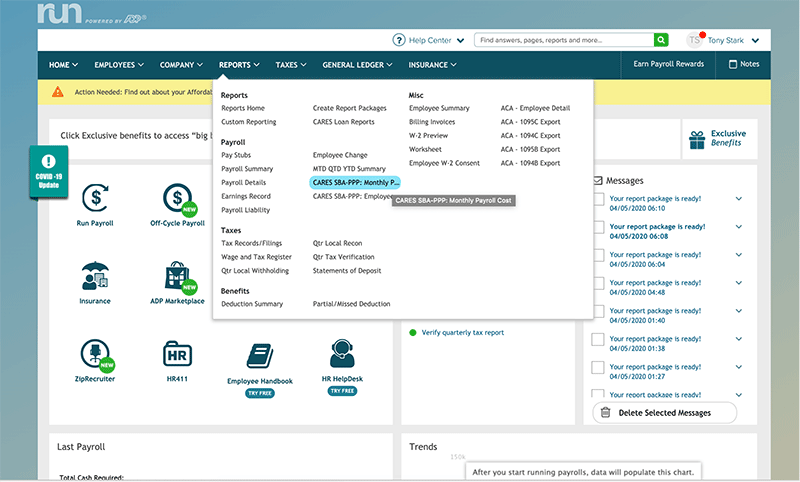The width and height of the screenshot is (800, 482).
Task: Open the Pay Stubs report
Action: pyautogui.click(x=236, y=155)
